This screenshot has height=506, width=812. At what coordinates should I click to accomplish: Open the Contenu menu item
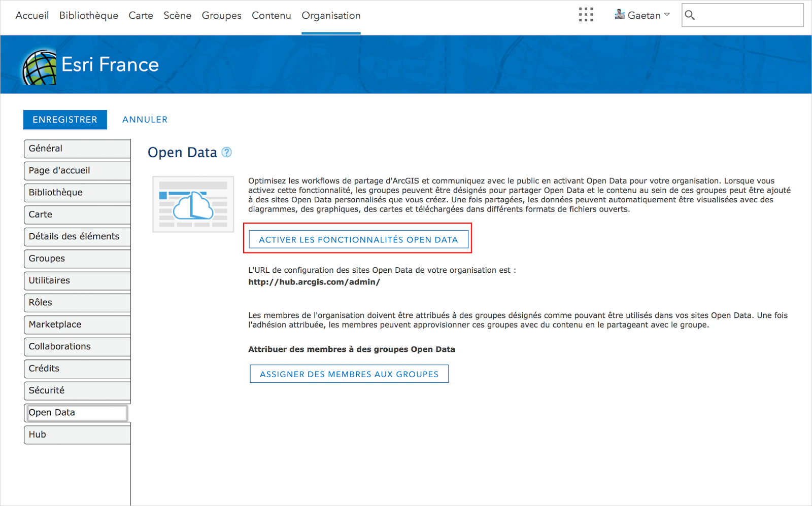click(x=272, y=15)
